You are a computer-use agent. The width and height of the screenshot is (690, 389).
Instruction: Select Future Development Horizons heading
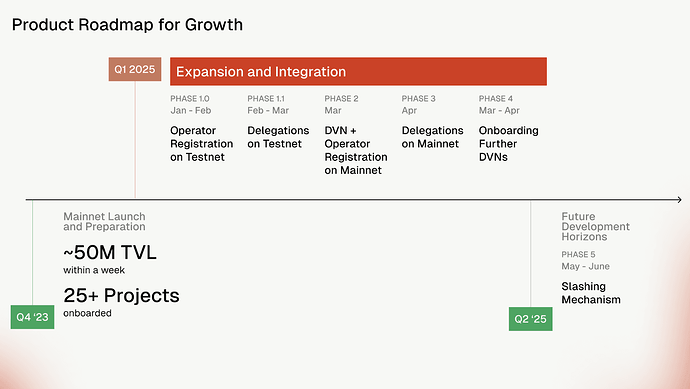pos(595,227)
